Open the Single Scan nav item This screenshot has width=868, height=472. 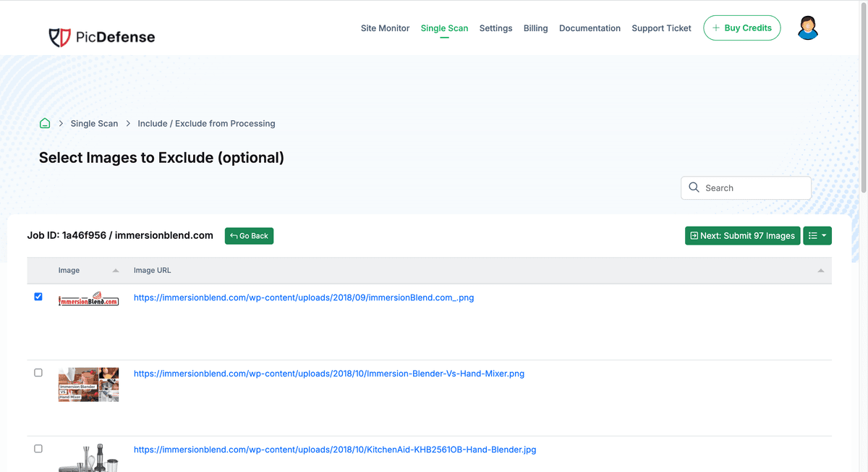tap(444, 28)
